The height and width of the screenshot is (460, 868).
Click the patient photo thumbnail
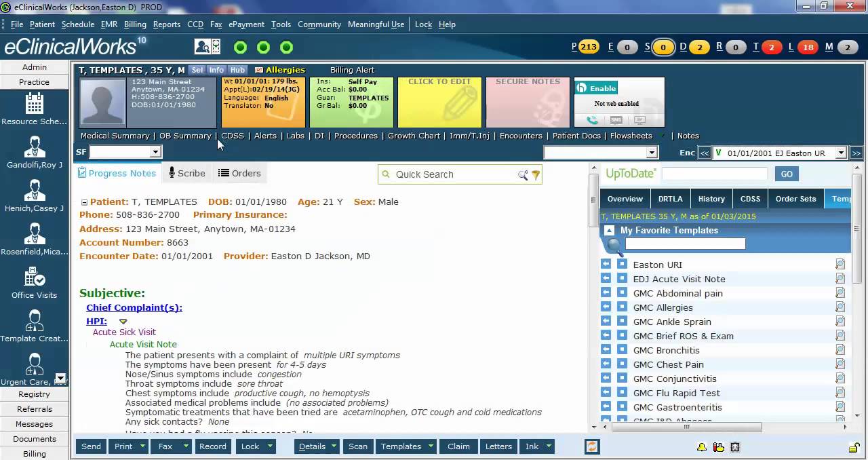click(x=103, y=102)
